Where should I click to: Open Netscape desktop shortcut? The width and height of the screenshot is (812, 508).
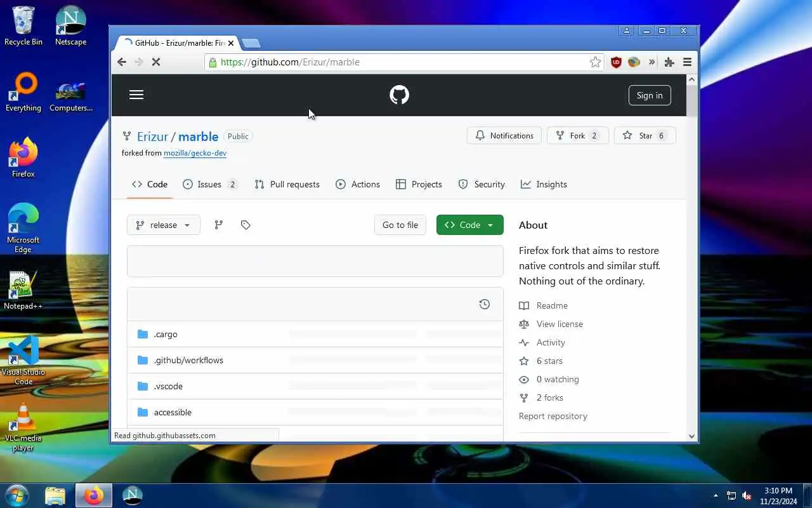click(70, 26)
